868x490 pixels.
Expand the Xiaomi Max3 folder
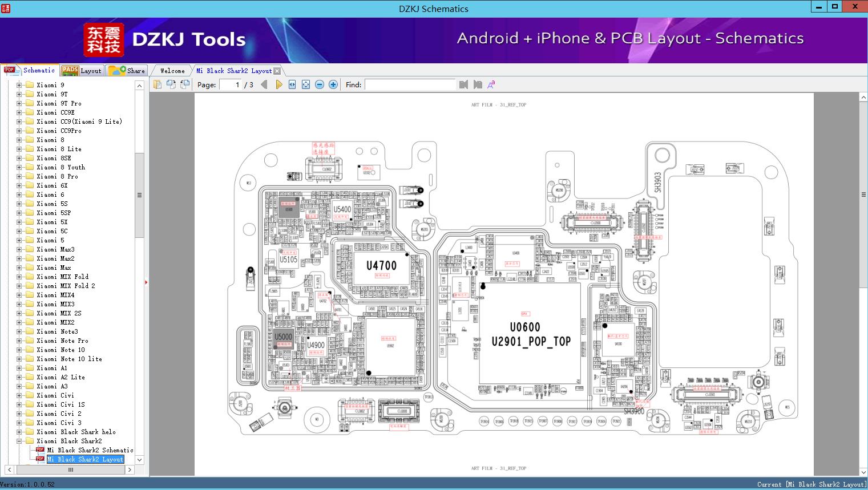(19, 249)
